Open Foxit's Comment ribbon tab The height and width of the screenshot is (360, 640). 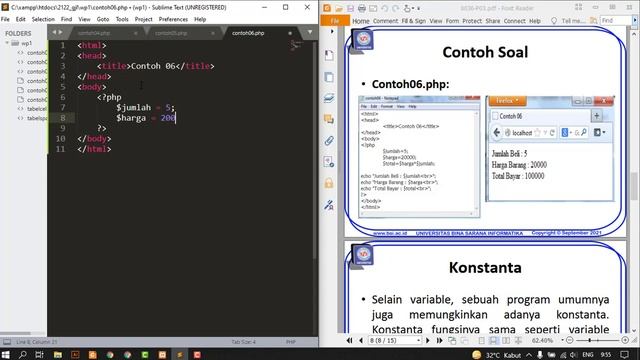pos(385,21)
